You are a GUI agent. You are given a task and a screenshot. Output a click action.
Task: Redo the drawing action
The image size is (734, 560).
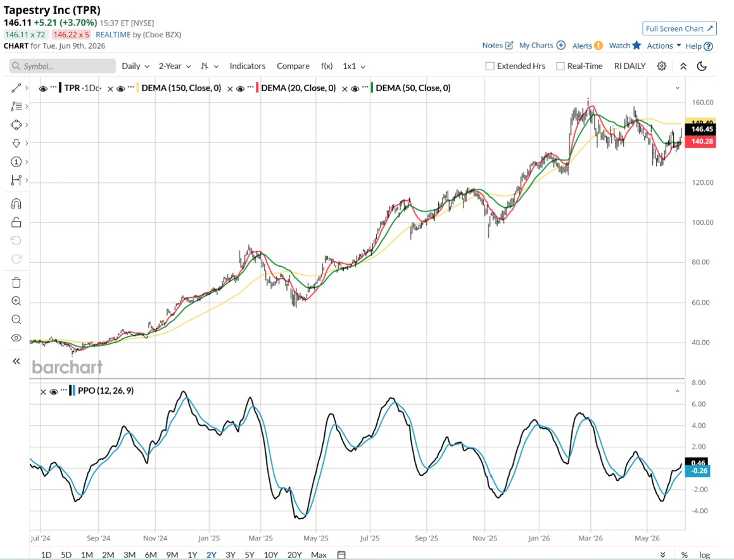click(x=16, y=258)
